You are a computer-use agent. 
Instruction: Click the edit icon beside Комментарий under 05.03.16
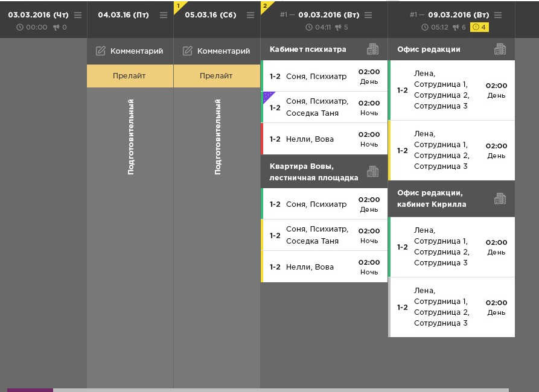pyautogui.click(x=188, y=51)
